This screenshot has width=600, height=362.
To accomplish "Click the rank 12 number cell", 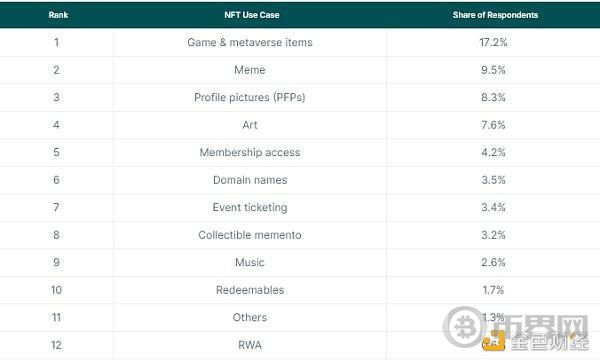I will 56,345.
